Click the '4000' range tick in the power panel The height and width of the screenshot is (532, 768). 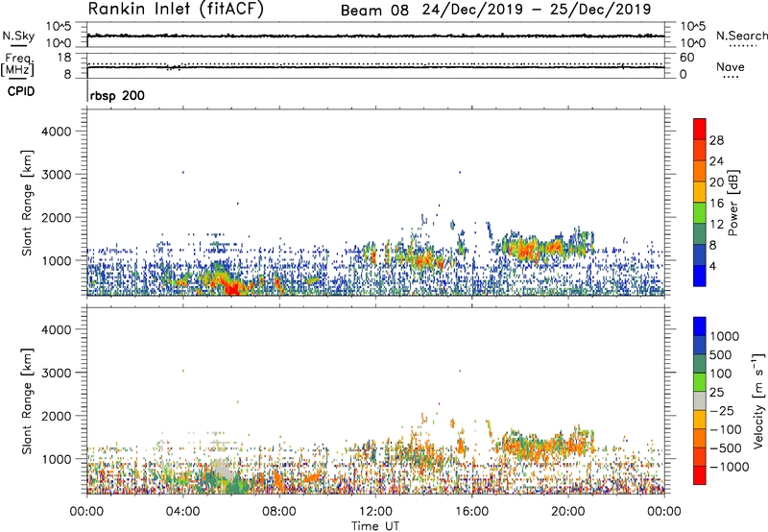[x=56, y=132]
